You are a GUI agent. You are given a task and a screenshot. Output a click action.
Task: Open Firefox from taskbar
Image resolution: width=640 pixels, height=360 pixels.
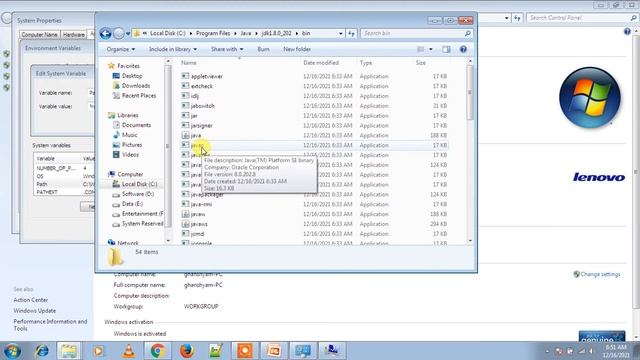pos(186,351)
